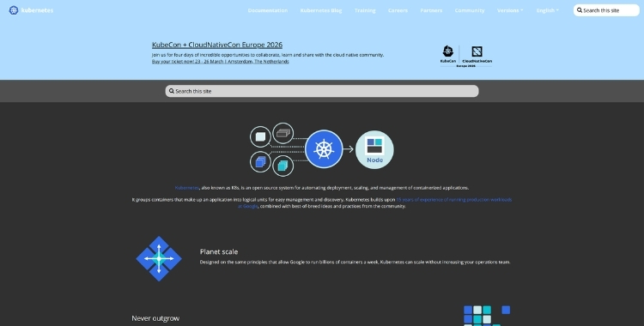644x326 pixels.
Task: Click the Planet scale heading
Action: [218, 251]
